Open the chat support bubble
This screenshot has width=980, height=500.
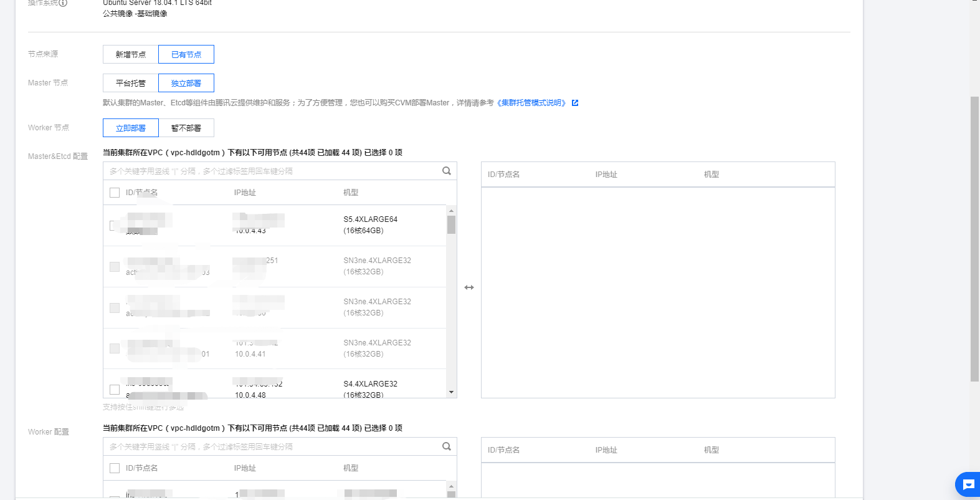pos(968,484)
